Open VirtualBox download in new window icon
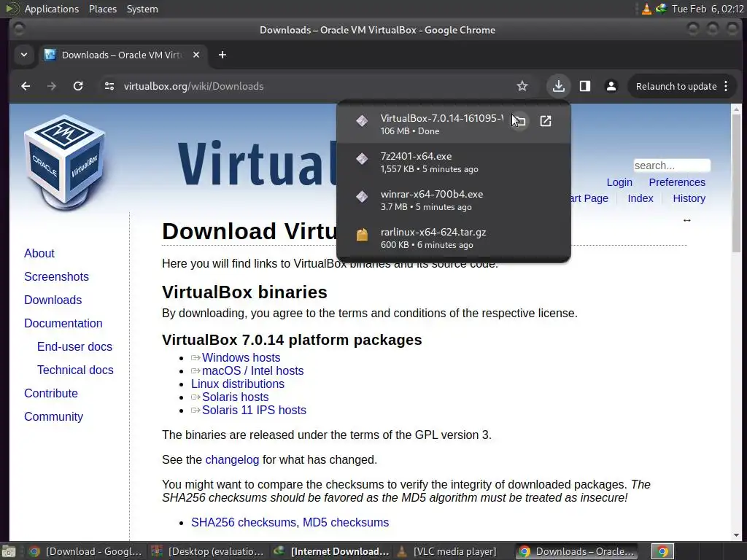Image resolution: width=747 pixels, height=560 pixels. click(x=546, y=121)
